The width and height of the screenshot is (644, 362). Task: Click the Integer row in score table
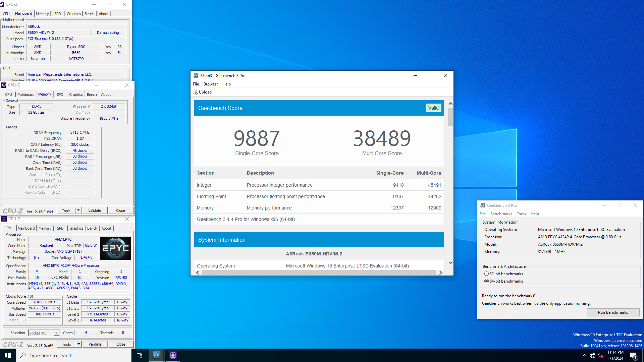point(319,185)
